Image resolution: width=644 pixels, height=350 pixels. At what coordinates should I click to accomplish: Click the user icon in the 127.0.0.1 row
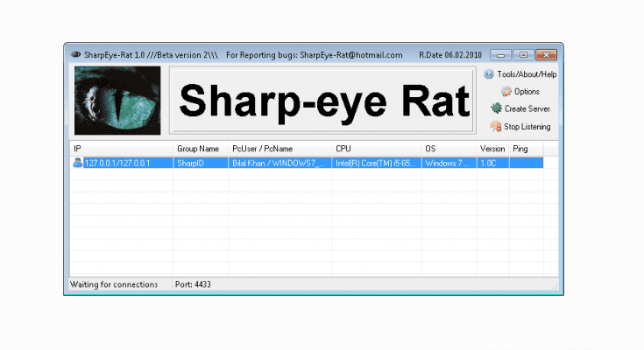78,163
